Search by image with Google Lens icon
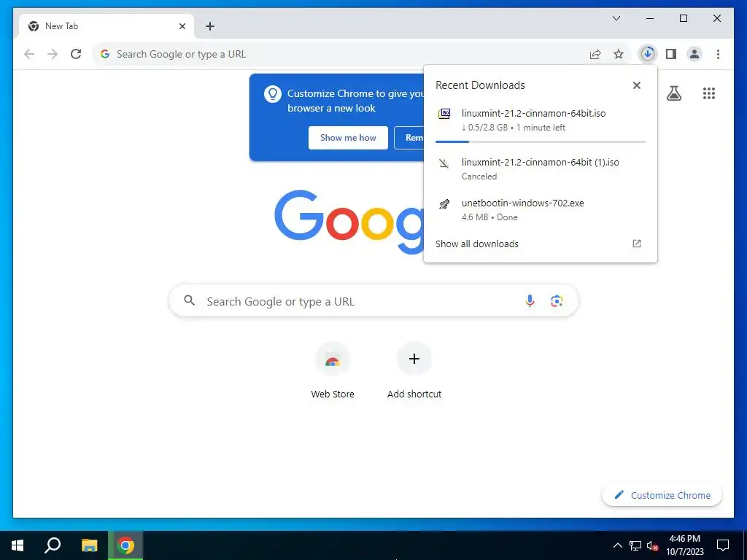The height and width of the screenshot is (560, 747). pyautogui.click(x=557, y=301)
